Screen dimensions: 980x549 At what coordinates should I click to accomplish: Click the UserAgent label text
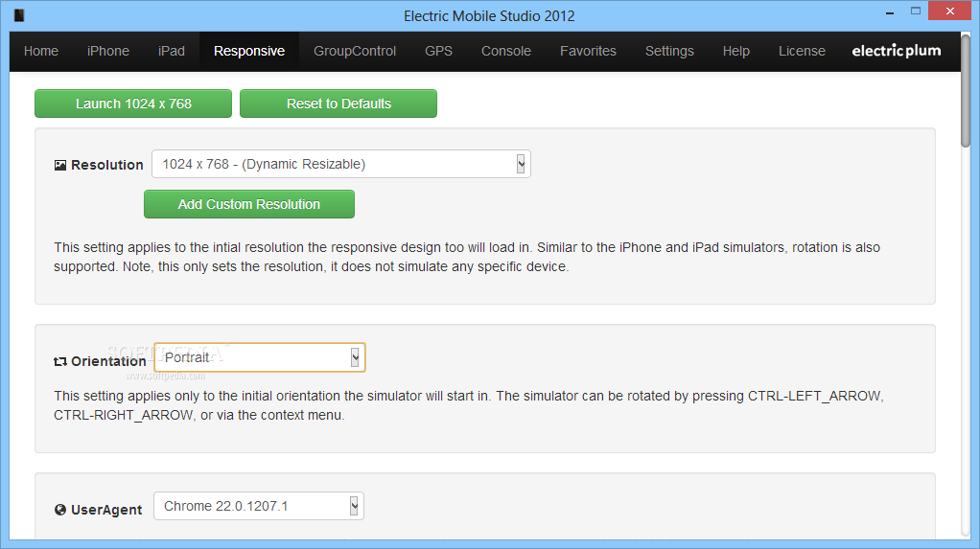[106, 510]
